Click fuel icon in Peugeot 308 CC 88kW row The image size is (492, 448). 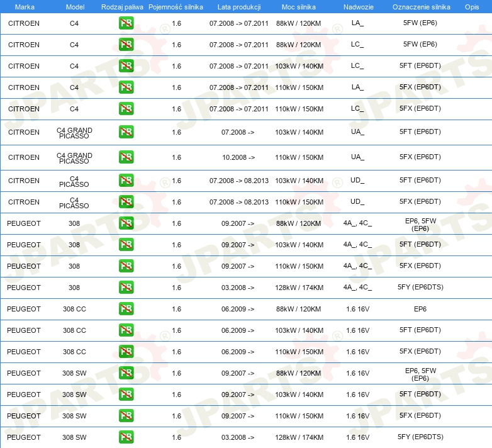click(x=126, y=309)
